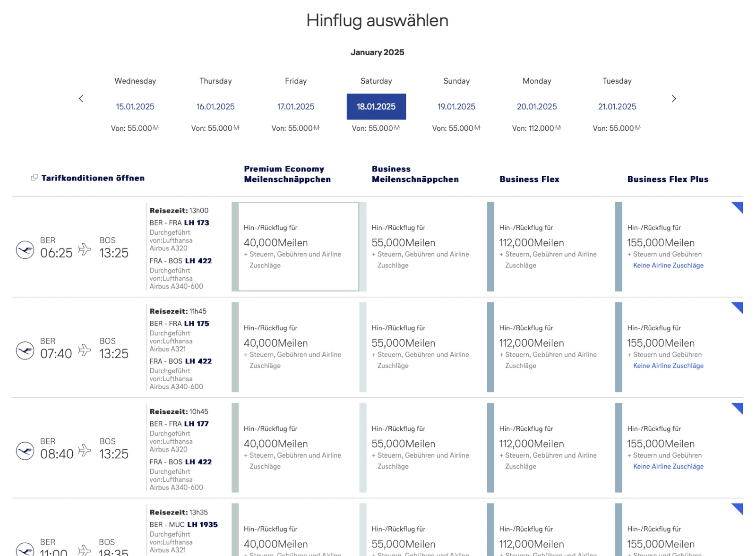Click LH 422 in the 06:25 flight details
The image size is (756, 556).
click(x=198, y=261)
